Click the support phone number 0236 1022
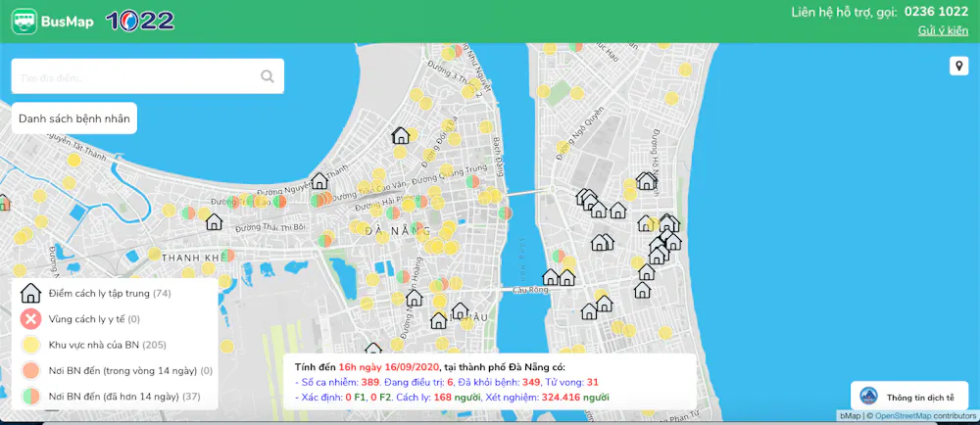This screenshot has width=980, height=425. point(936,12)
